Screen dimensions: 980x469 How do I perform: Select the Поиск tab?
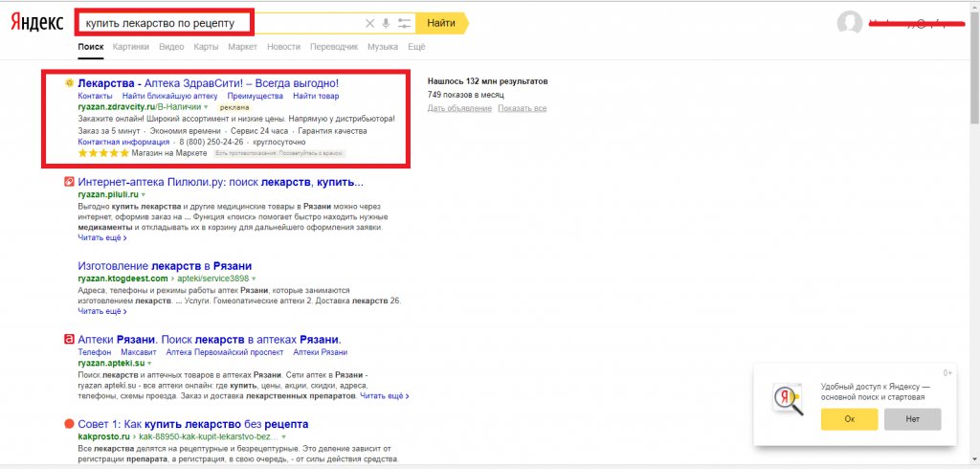click(x=91, y=46)
